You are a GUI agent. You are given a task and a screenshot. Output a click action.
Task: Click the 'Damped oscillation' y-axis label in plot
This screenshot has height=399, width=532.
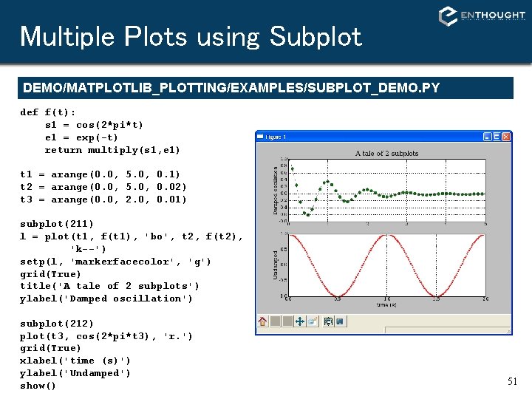coord(275,191)
